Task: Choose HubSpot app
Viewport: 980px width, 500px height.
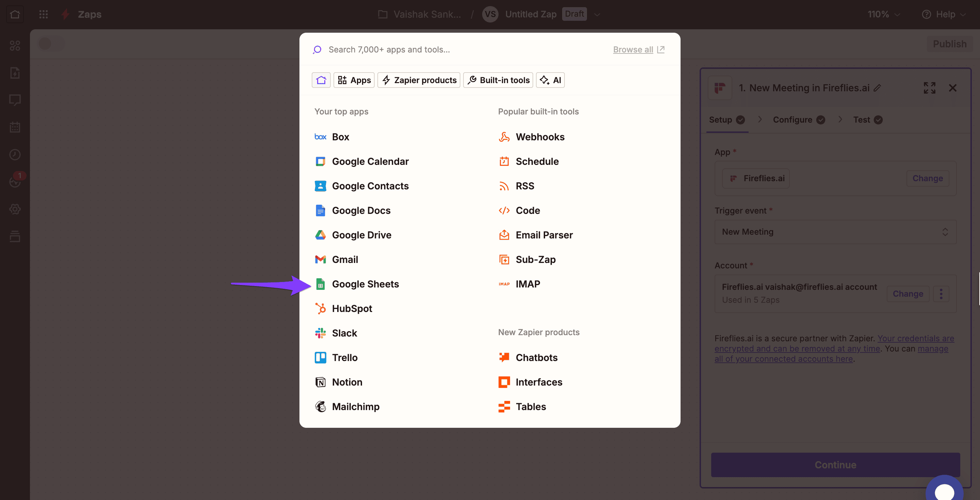Action: click(x=343, y=309)
